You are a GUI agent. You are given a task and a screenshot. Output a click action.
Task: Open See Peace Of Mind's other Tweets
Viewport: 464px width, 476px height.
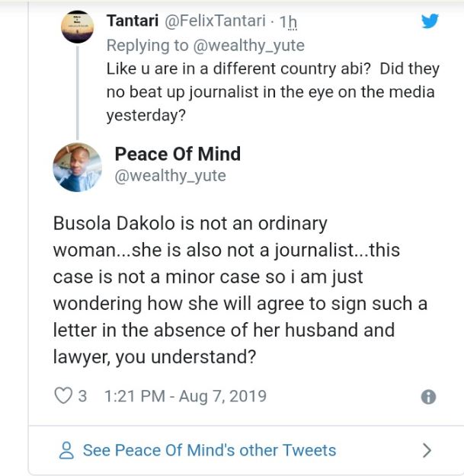point(209,450)
